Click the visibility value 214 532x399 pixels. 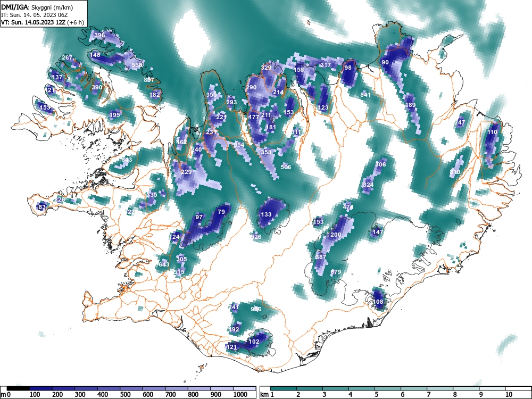[278, 92]
